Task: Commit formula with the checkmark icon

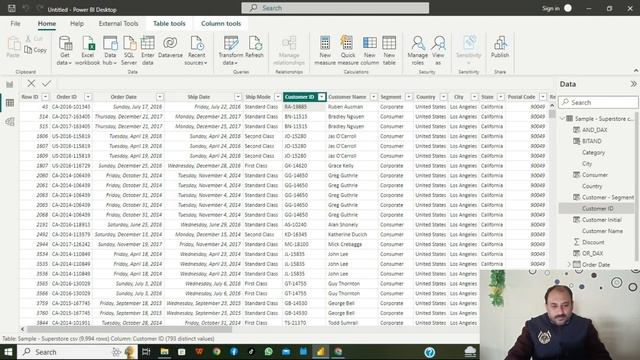Action: click(47, 84)
